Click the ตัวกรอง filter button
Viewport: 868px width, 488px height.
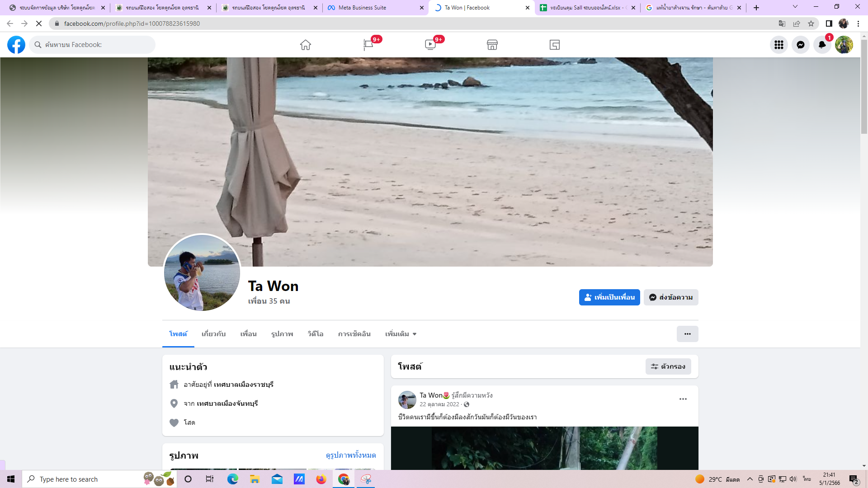coord(668,366)
